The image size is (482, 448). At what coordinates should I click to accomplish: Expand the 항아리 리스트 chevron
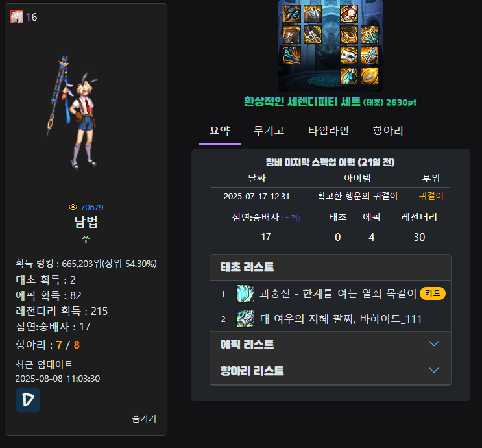coord(434,370)
